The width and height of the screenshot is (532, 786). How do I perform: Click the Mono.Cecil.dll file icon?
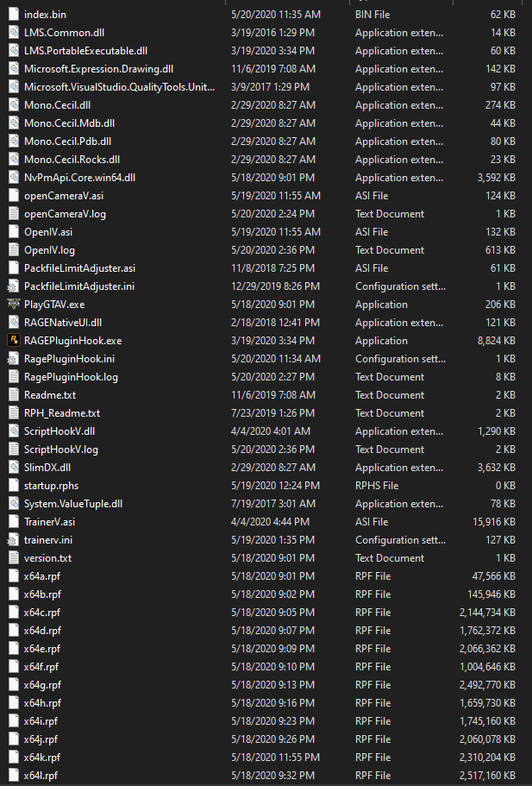[x=14, y=104]
